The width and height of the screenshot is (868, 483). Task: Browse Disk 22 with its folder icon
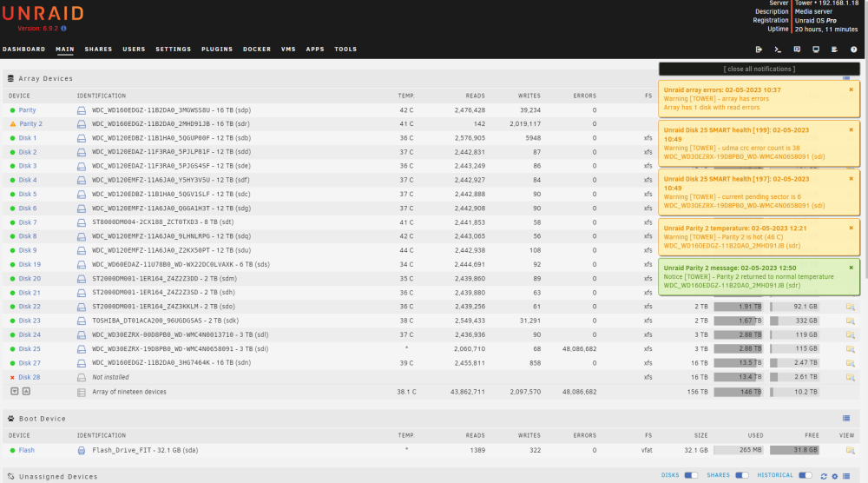851,307
